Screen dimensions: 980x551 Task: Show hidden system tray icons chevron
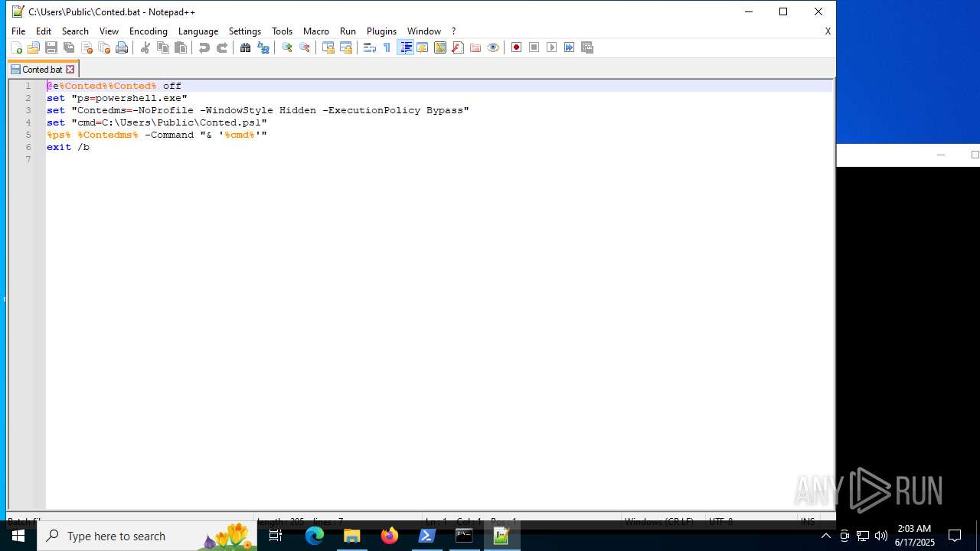point(825,536)
